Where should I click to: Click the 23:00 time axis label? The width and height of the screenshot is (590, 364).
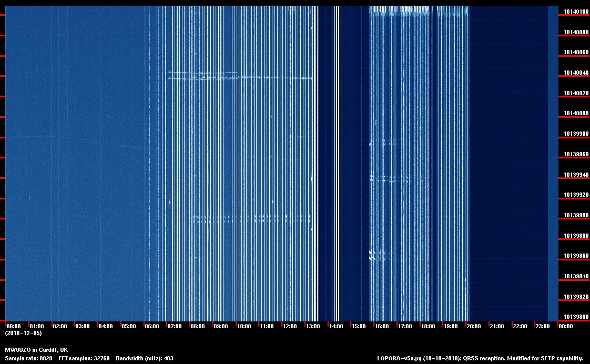543,326
